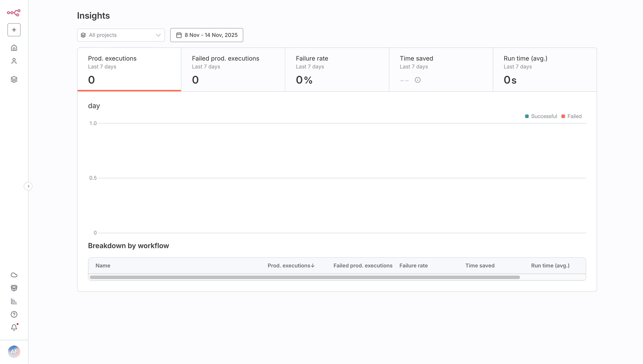
Task: Click the Time saved info icon
Action: pos(418,80)
